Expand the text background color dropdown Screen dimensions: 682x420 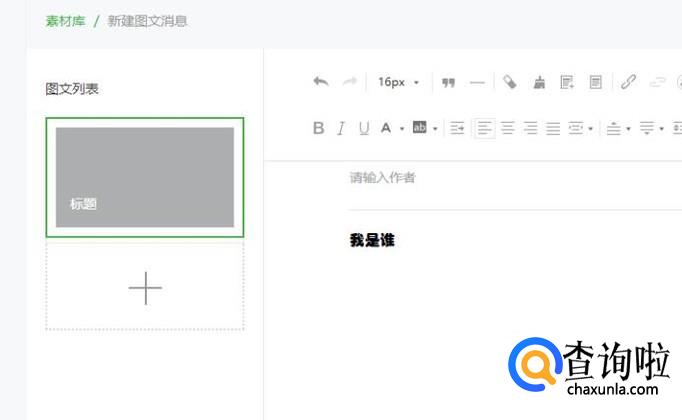(435, 128)
